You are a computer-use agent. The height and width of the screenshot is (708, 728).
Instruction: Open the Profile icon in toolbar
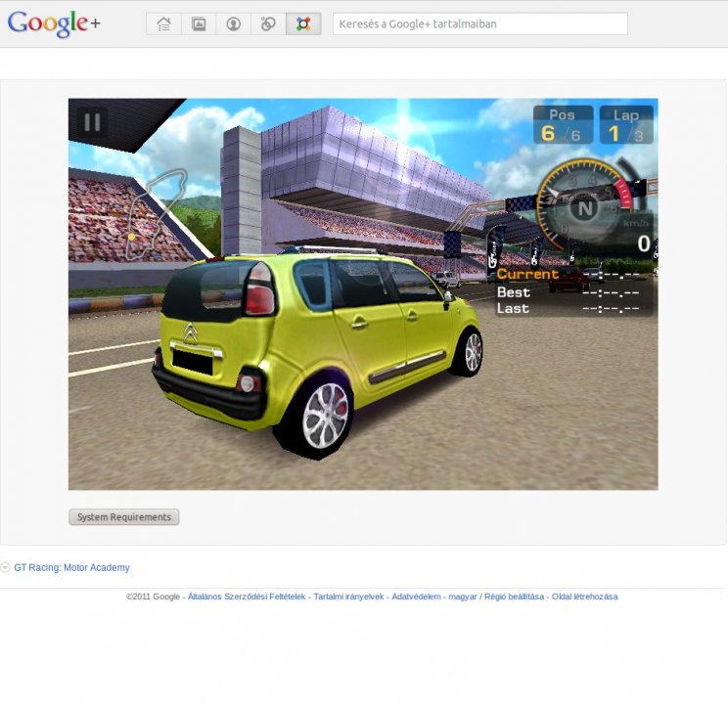click(234, 23)
